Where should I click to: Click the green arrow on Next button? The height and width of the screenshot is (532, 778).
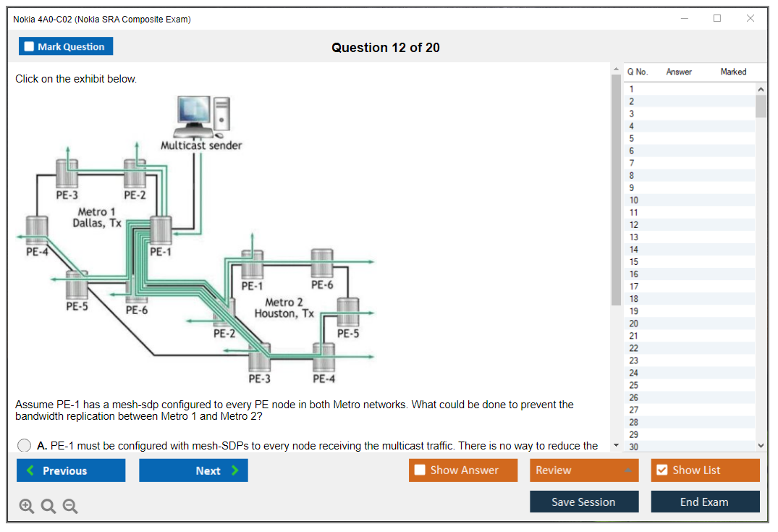point(235,470)
